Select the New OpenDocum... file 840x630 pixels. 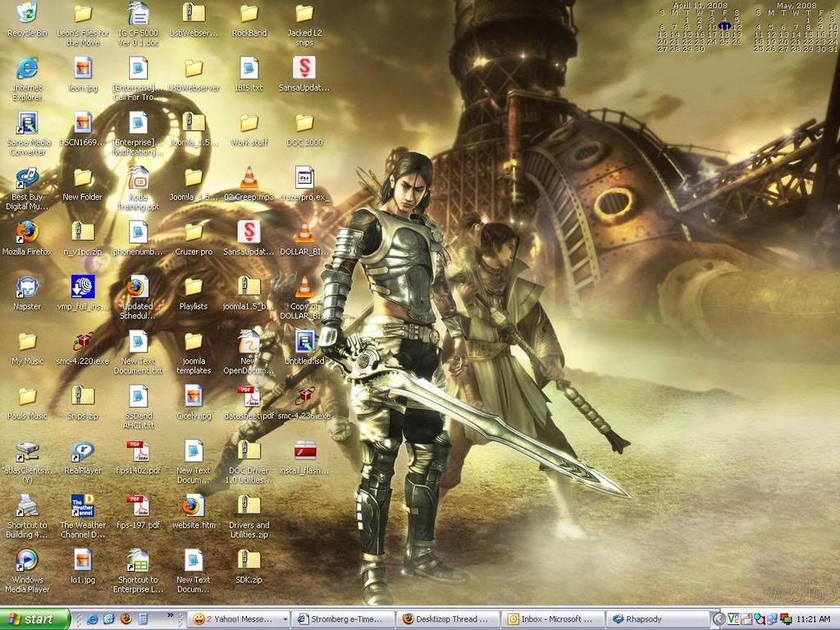(249, 353)
